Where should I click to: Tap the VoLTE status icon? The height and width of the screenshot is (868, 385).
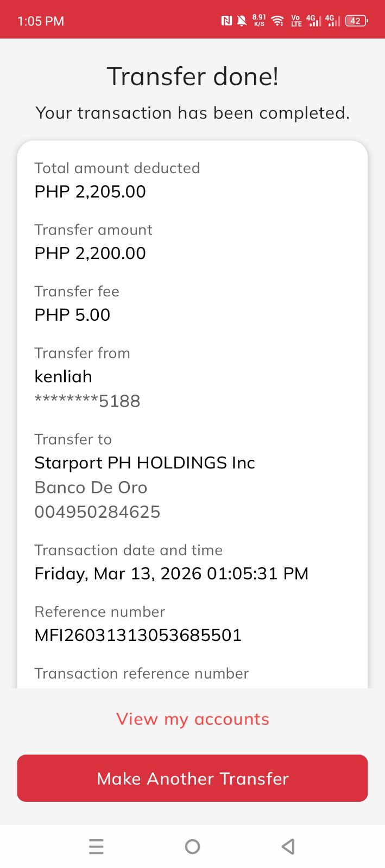(x=296, y=21)
